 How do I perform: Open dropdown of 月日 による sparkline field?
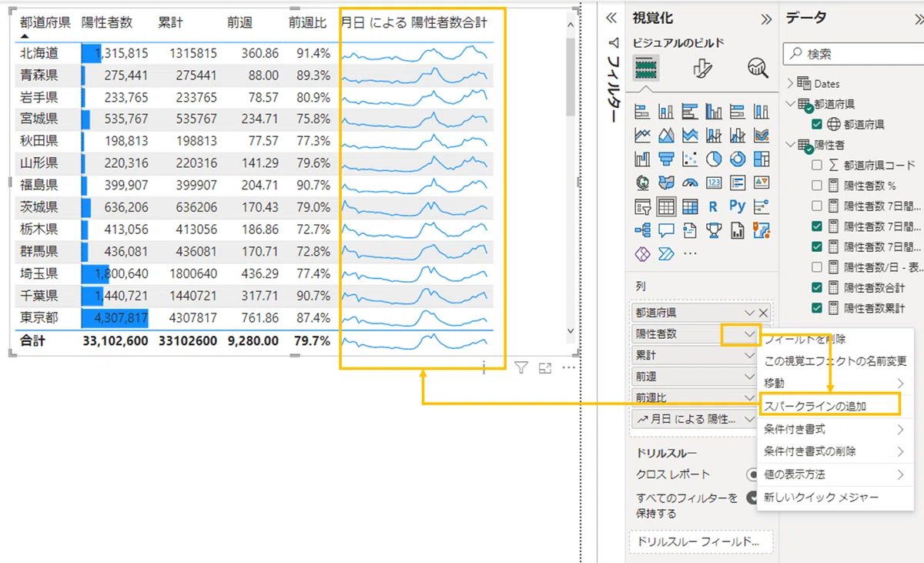(749, 419)
